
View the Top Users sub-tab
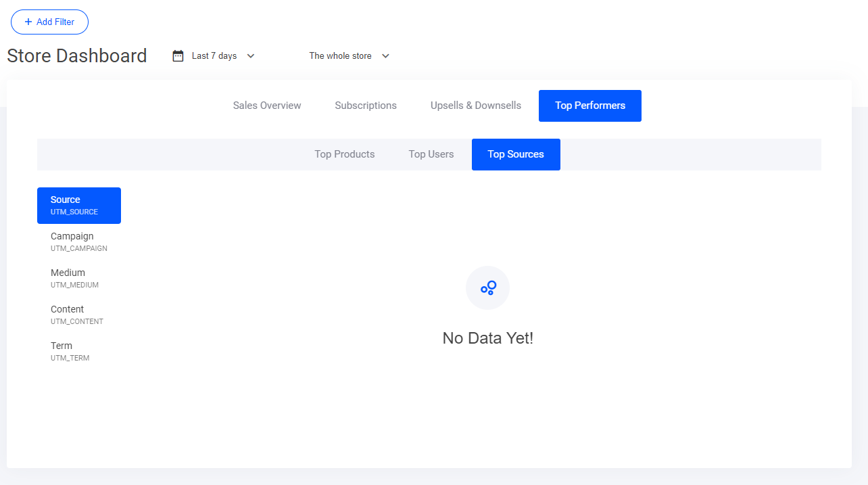point(431,154)
